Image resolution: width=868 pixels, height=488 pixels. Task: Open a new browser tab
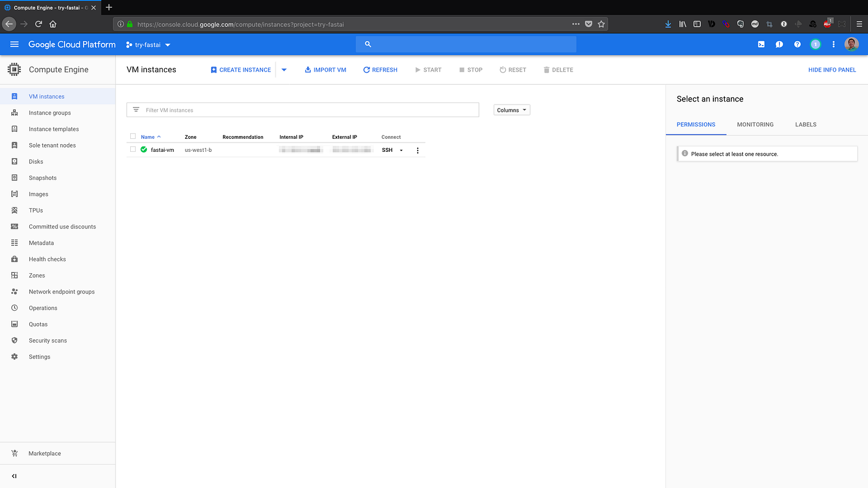pyautogui.click(x=109, y=8)
